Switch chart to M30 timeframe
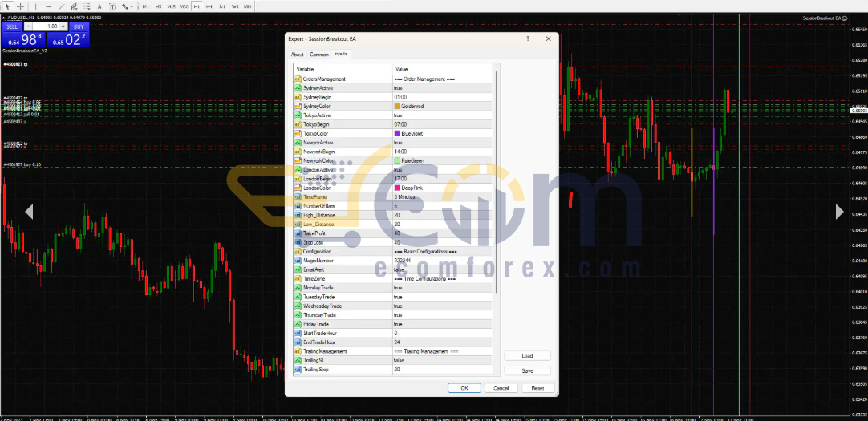This screenshot has height=421, width=868. click(185, 6)
